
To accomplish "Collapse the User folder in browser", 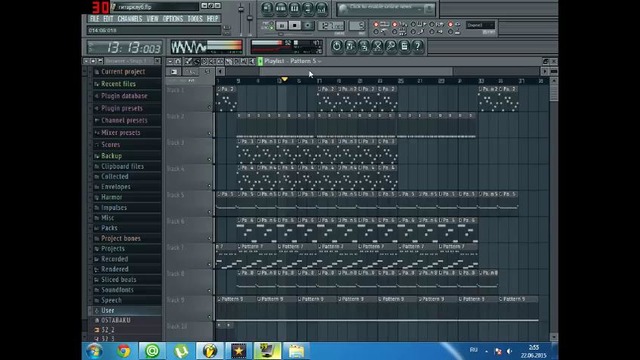I will coord(108,310).
